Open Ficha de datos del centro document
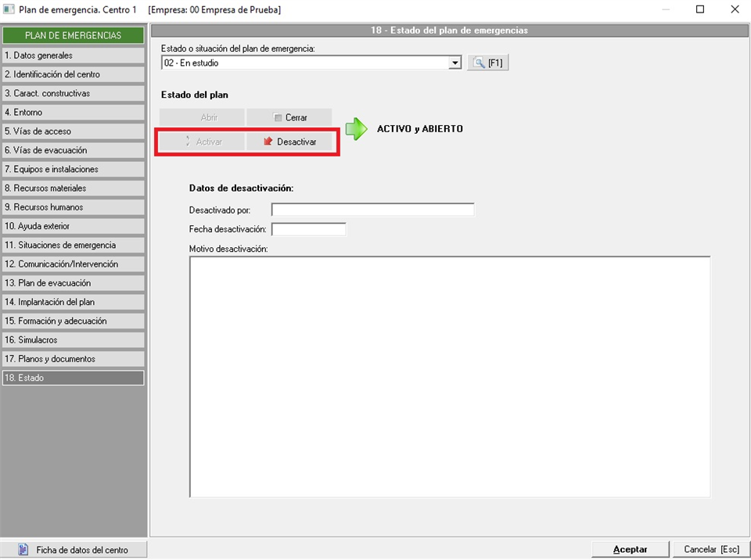 (74, 550)
